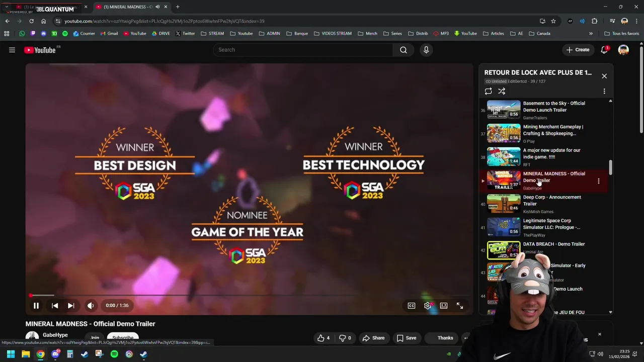Show hidden bookmarks overflow chevron

click(591, 34)
